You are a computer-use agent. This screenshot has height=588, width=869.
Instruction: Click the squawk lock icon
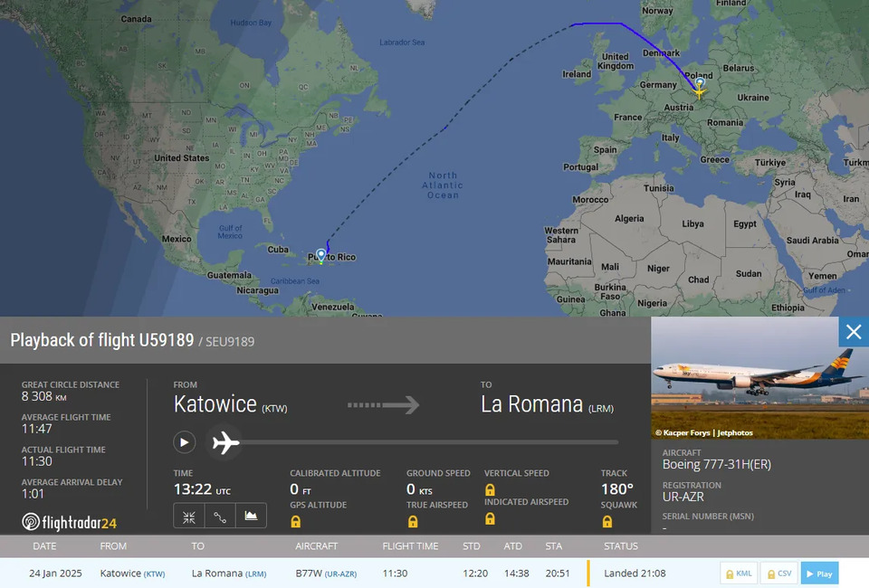click(x=607, y=522)
